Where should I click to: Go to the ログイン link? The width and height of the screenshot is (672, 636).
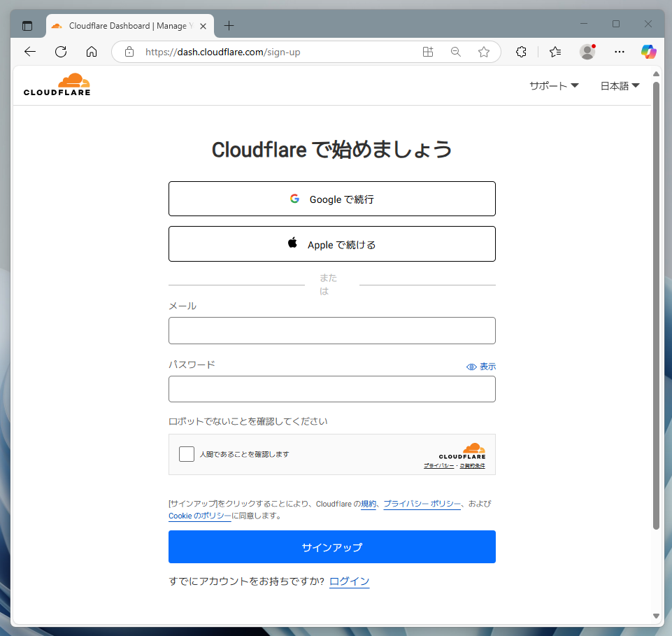tap(349, 581)
